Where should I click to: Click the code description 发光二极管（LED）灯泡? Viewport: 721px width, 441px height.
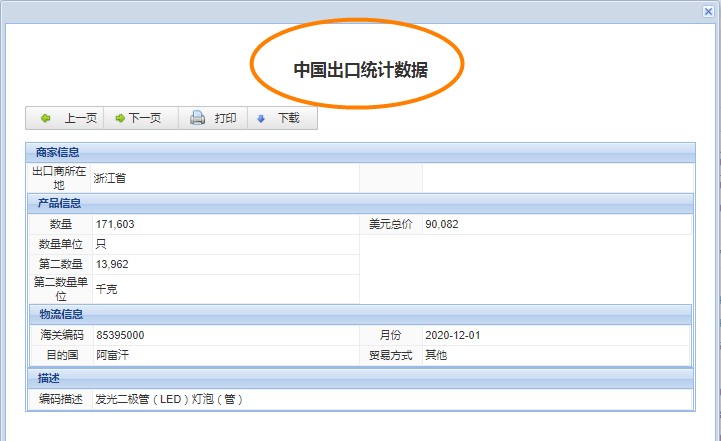(169, 399)
